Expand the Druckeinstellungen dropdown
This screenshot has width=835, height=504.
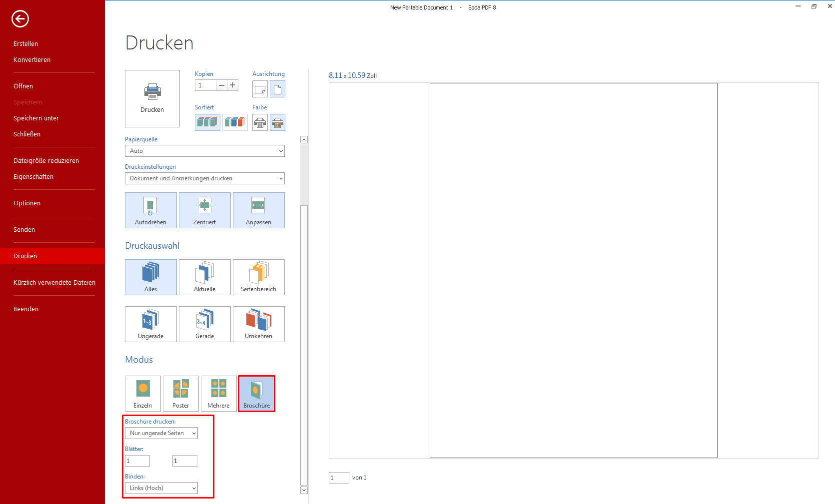pyautogui.click(x=204, y=178)
